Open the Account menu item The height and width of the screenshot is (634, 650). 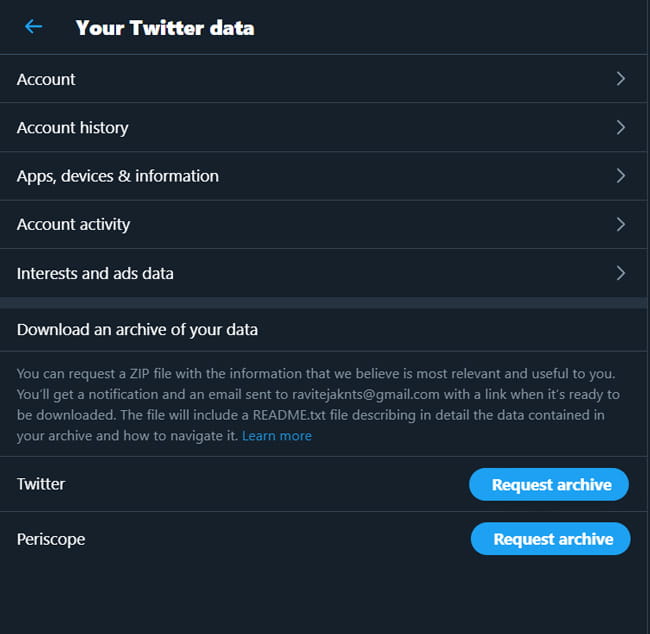(x=46, y=79)
